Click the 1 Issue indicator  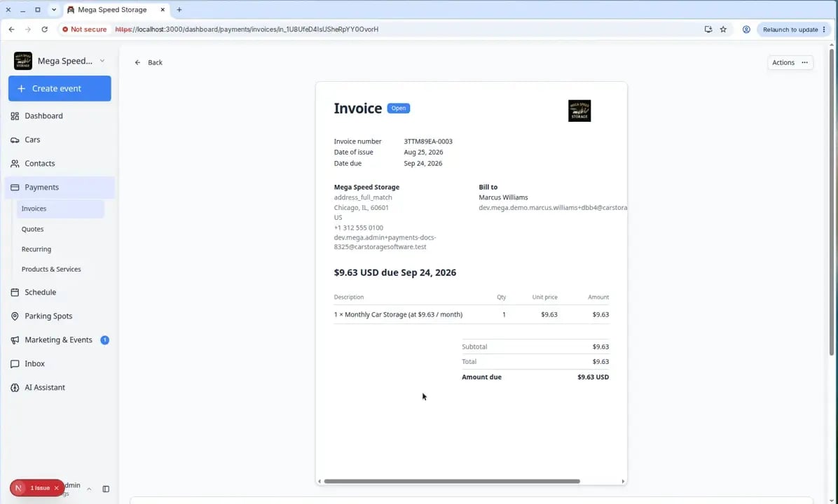(36, 488)
